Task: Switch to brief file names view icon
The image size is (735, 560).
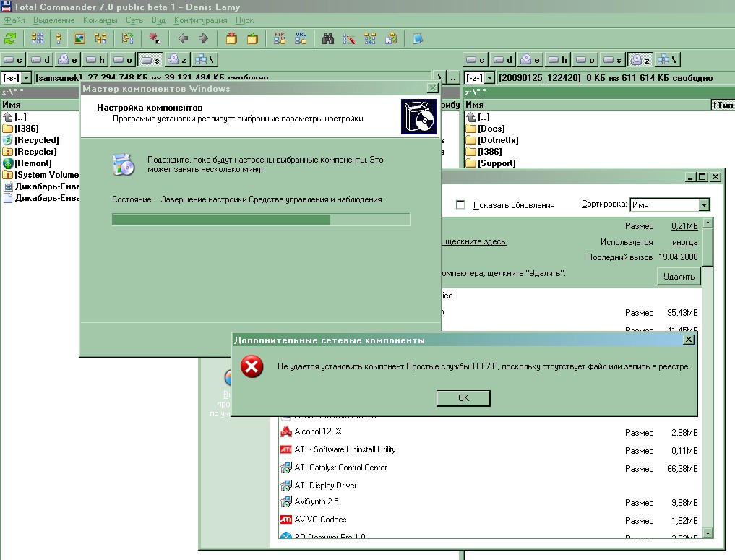Action: (38, 38)
